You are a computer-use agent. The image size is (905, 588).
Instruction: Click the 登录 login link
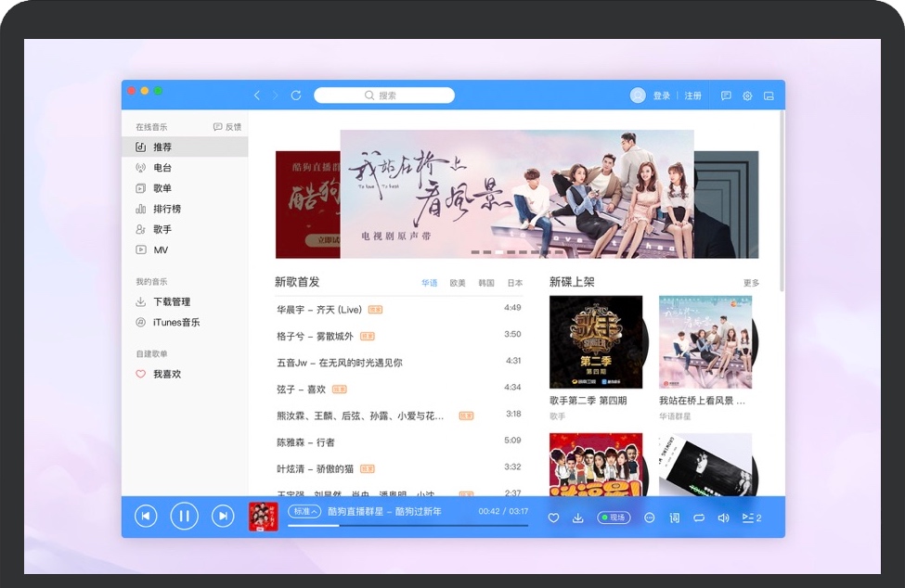(x=661, y=96)
